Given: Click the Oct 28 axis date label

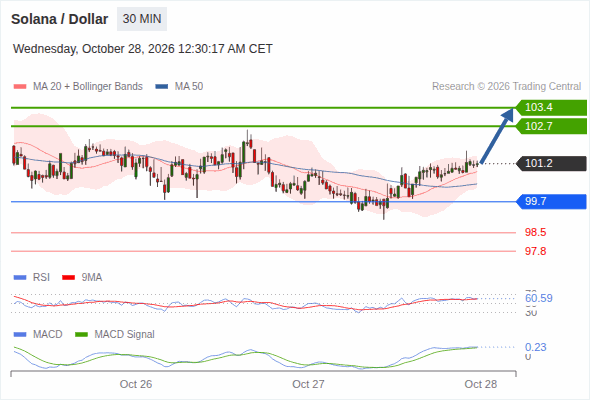Looking at the screenshot, I should (481, 384).
